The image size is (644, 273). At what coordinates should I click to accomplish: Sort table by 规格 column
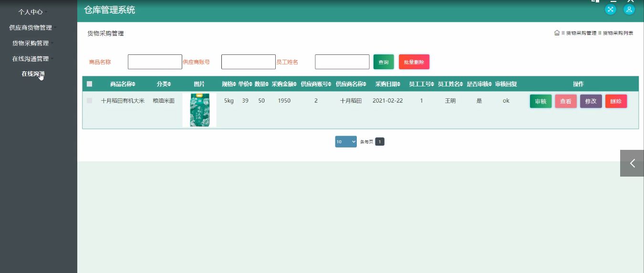pos(229,84)
